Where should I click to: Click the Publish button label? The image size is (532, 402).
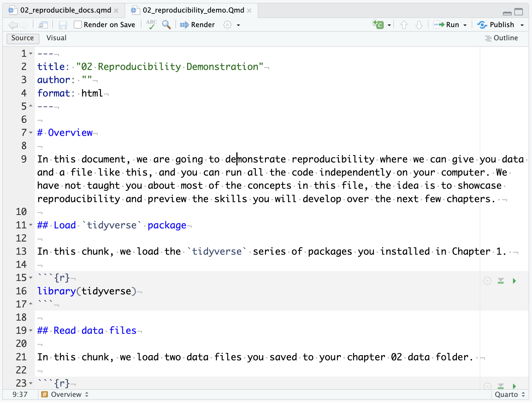click(x=502, y=25)
